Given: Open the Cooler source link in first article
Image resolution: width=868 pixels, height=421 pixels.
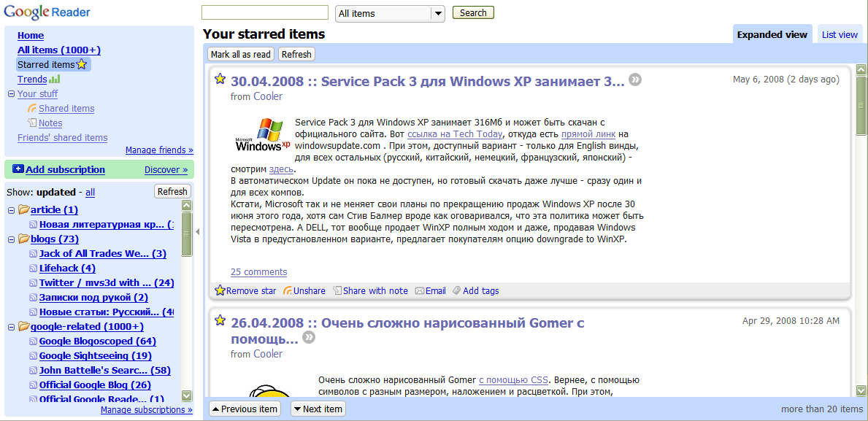Looking at the screenshot, I should tap(268, 96).
